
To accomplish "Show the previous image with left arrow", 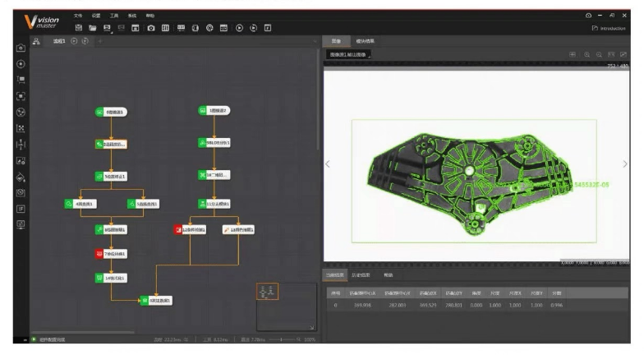I will (329, 164).
